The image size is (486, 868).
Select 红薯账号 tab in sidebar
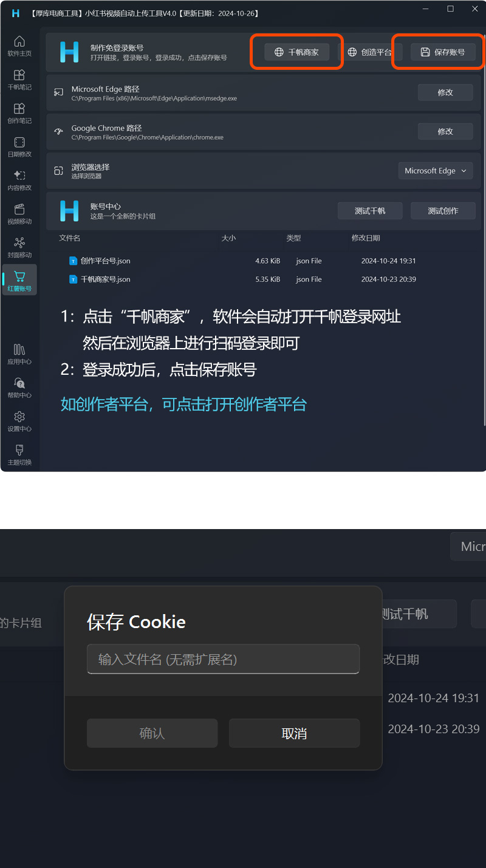click(19, 281)
